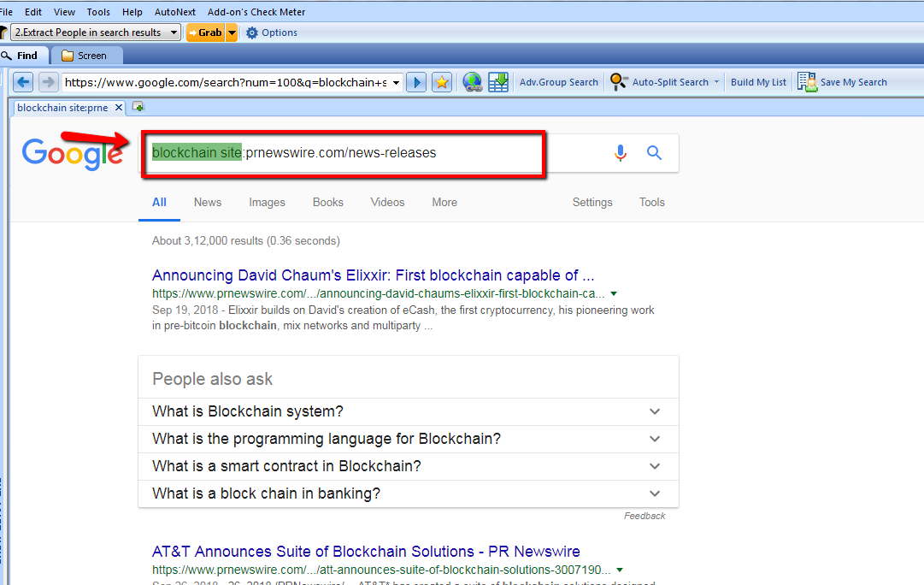The width and height of the screenshot is (924, 585).
Task: Switch to the Screen tab
Action: tap(86, 56)
